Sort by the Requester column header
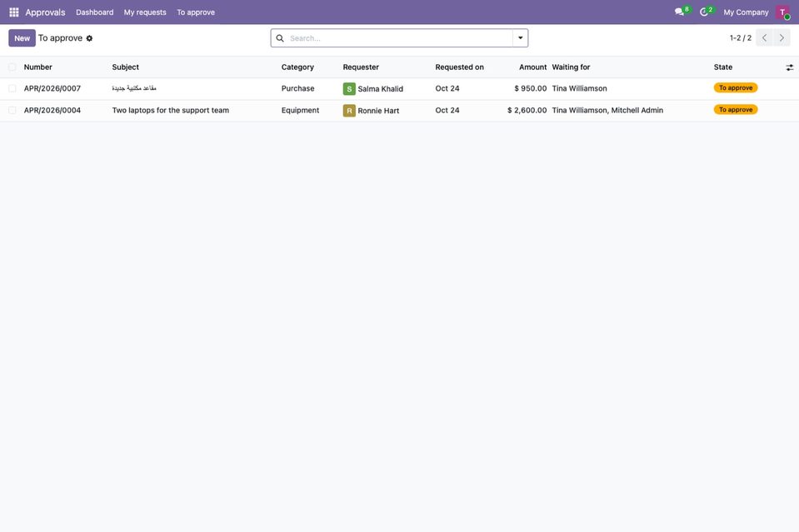 pos(361,67)
